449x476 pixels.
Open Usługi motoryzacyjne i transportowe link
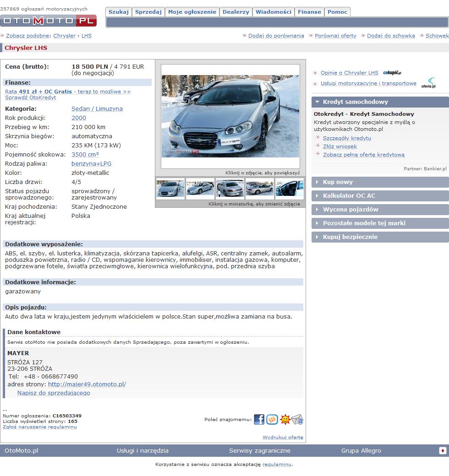pyautogui.click(x=368, y=83)
